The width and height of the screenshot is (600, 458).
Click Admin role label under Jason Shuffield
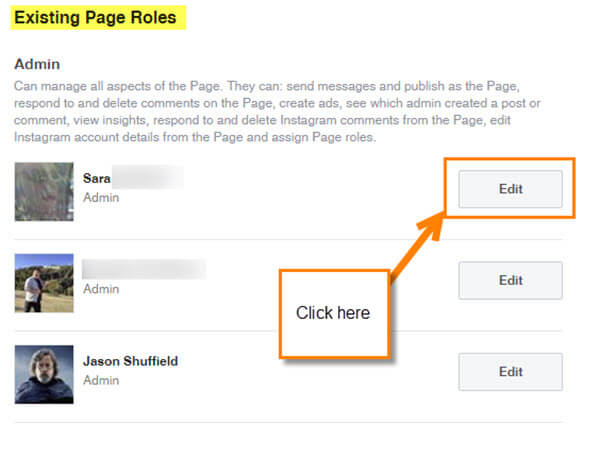pyautogui.click(x=101, y=380)
